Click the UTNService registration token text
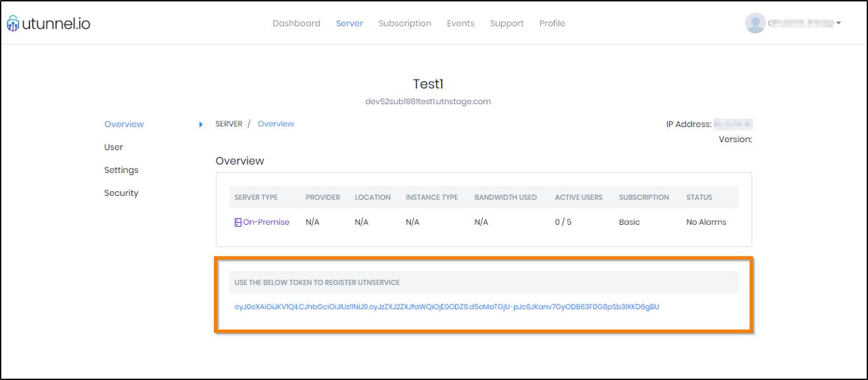Image resolution: width=868 pixels, height=380 pixels. (x=447, y=307)
